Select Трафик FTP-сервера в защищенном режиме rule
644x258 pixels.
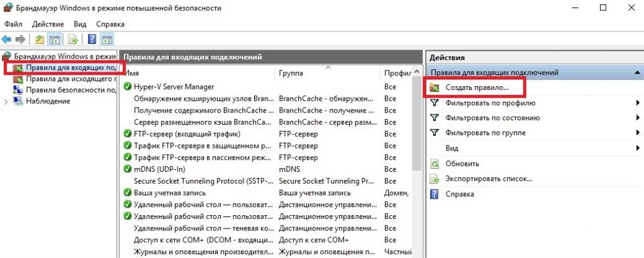coord(203,145)
